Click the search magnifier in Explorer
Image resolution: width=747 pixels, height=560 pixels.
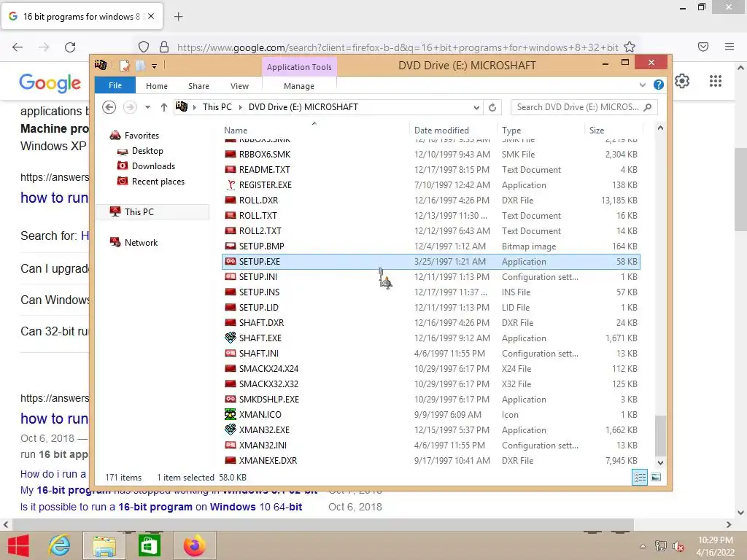648,107
